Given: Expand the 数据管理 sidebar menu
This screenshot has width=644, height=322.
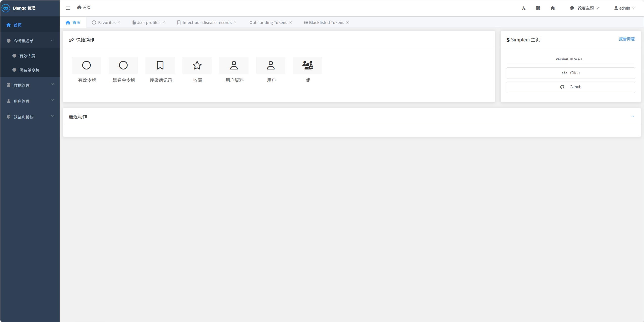Looking at the screenshot, I should click(30, 85).
